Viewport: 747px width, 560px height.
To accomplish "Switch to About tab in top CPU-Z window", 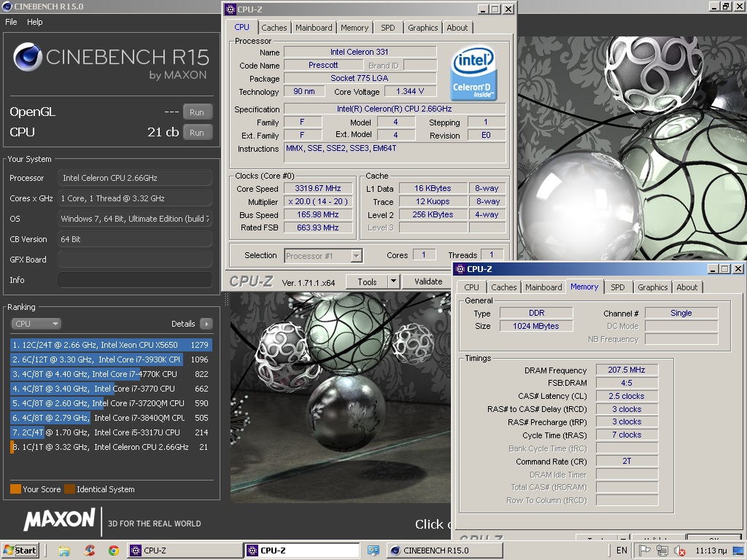I will coord(457,28).
